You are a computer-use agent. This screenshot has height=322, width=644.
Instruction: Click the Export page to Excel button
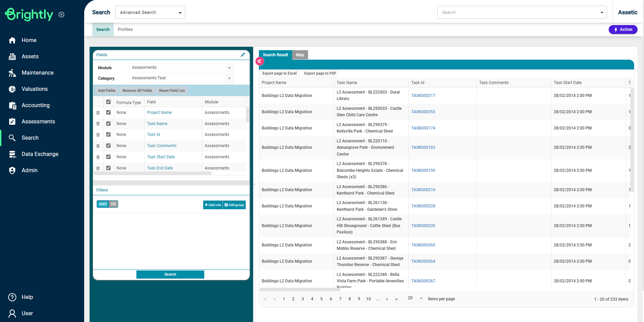point(279,73)
